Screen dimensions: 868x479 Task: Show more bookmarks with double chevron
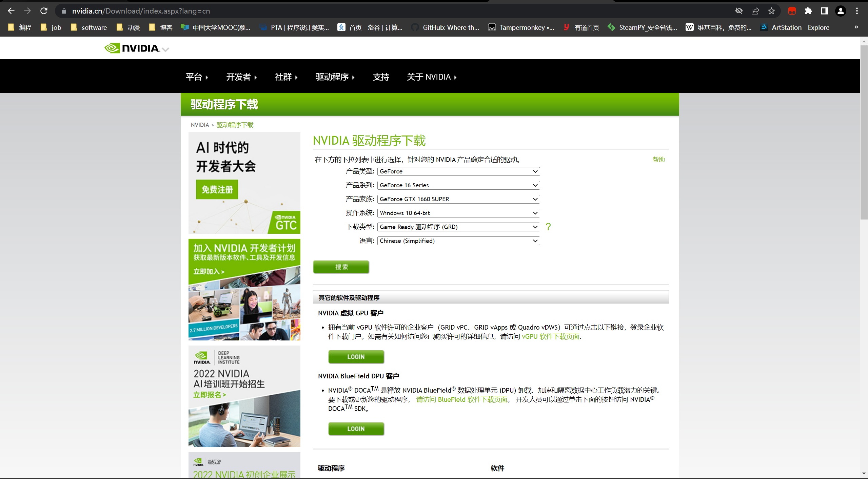856,27
